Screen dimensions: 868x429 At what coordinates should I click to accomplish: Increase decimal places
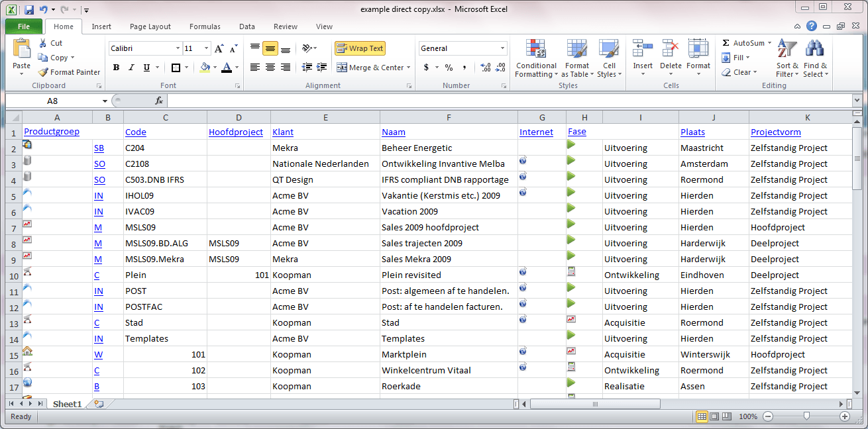[485, 68]
